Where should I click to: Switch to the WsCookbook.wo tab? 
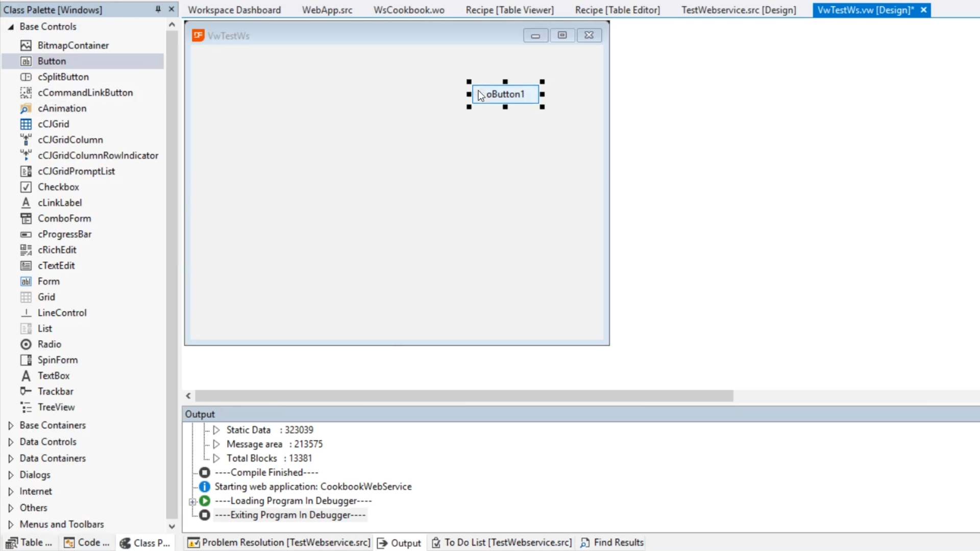[x=408, y=10]
